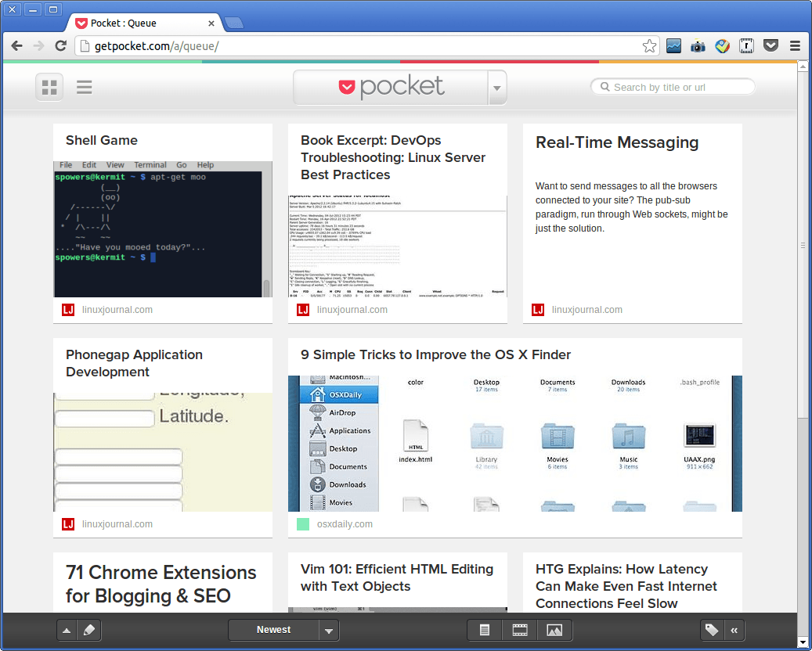Open the tag filter icon
Image resolution: width=812 pixels, height=651 pixels.
point(712,630)
